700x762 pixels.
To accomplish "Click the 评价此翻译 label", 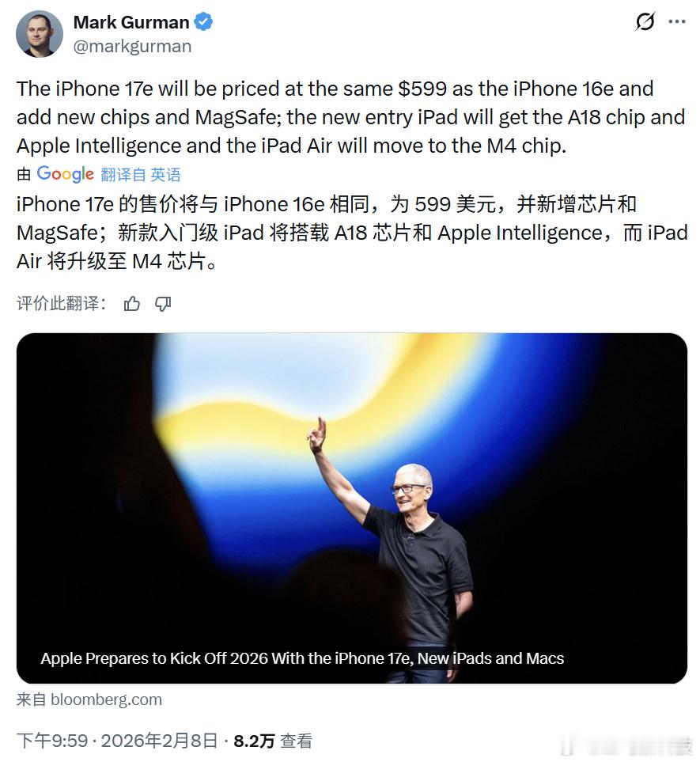I will (x=62, y=304).
